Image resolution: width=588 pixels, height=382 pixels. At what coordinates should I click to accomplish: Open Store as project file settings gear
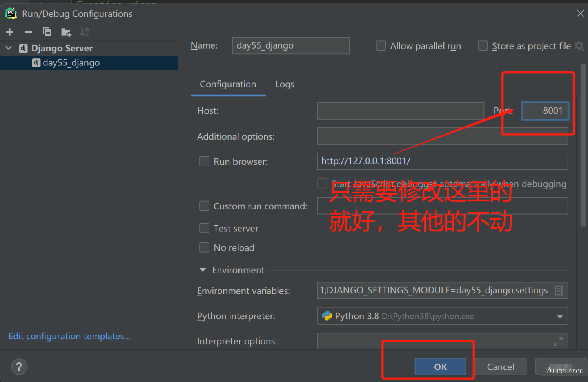[x=579, y=46]
